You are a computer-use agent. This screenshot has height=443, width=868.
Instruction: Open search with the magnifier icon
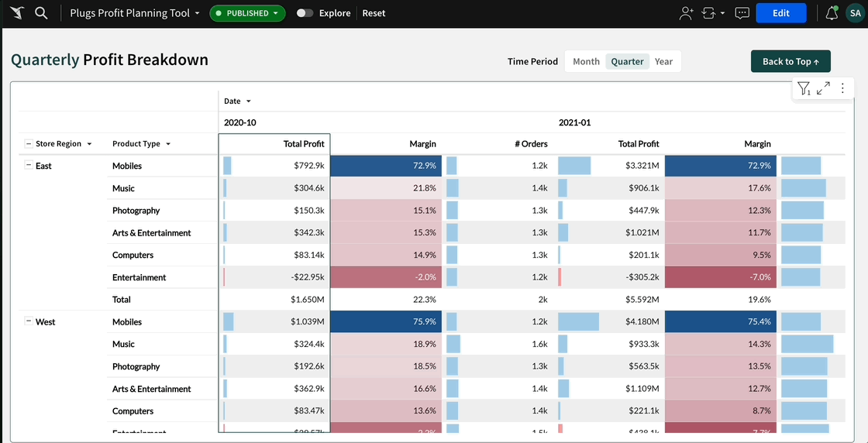coord(41,13)
